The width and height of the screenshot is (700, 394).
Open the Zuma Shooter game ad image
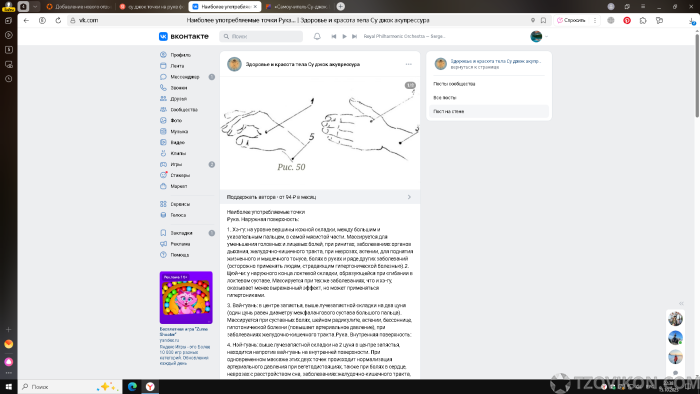[186, 298]
